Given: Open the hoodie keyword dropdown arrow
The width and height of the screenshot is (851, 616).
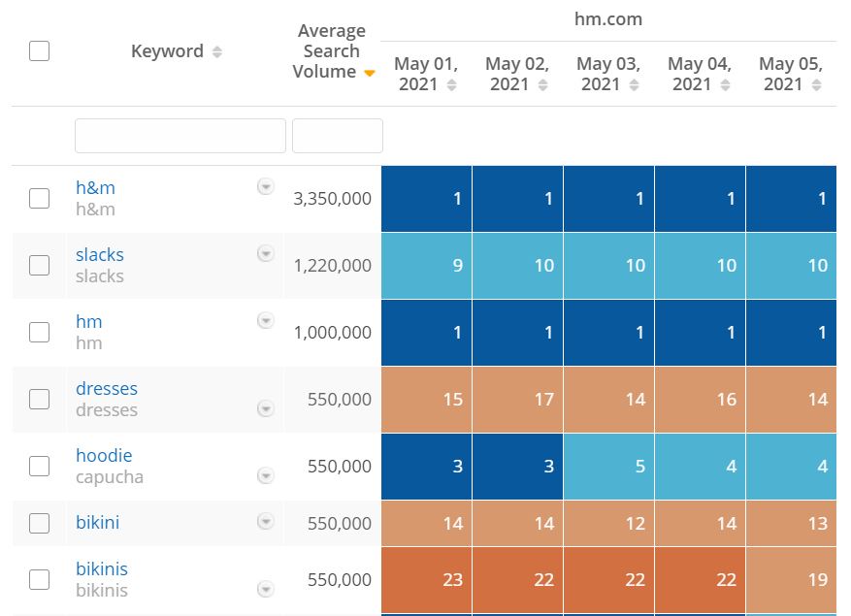Looking at the screenshot, I should (266, 475).
